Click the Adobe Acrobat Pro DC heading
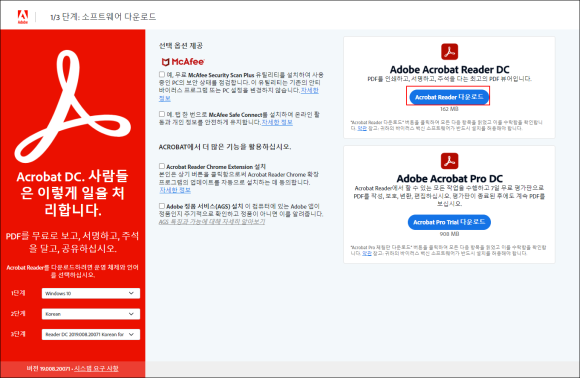 coord(449,179)
